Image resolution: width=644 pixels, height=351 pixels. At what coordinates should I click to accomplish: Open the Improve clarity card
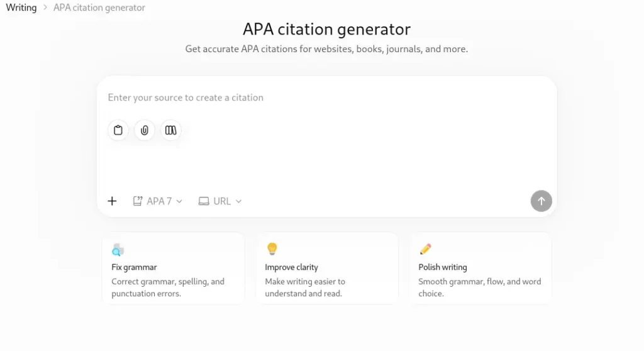pos(326,269)
